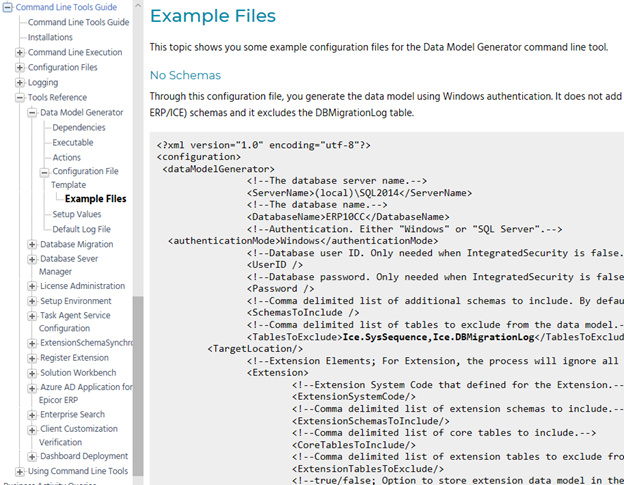Expand the License Administration node
The image size is (624, 485).
point(32,286)
